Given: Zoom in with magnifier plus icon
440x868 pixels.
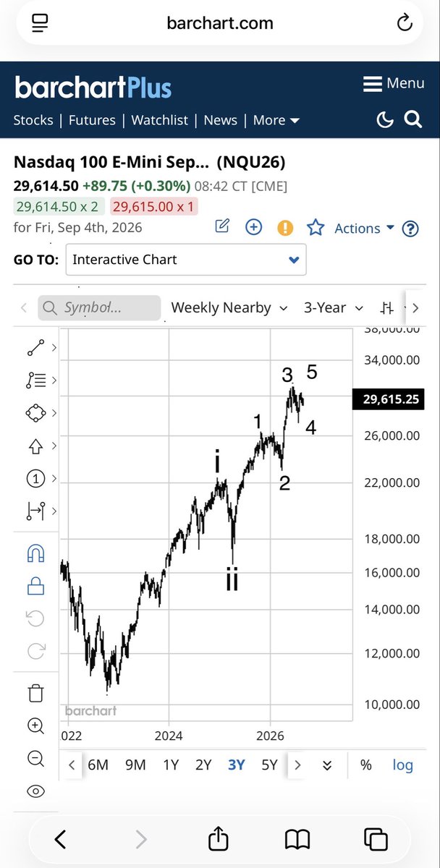Looking at the screenshot, I should (x=35, y=726).
